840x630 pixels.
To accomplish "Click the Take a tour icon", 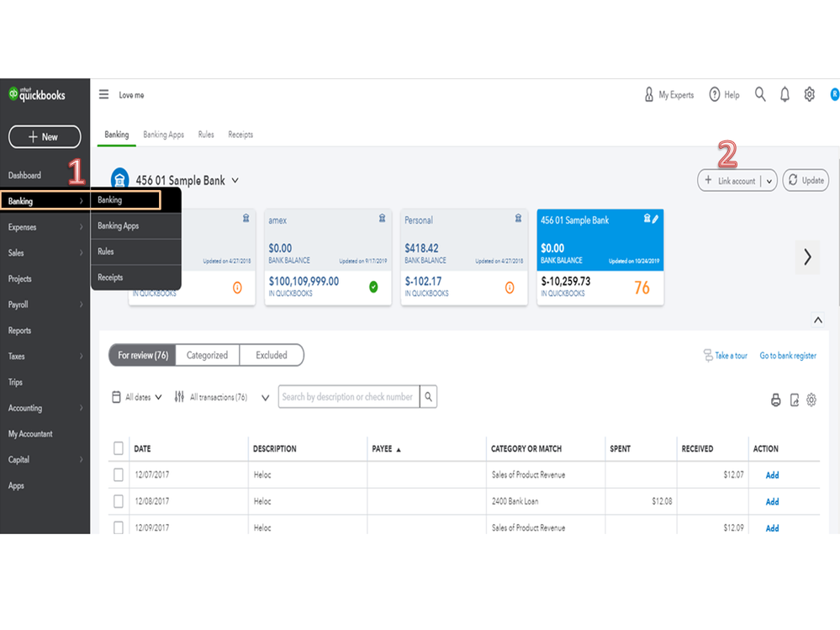I will click(708, 355).
